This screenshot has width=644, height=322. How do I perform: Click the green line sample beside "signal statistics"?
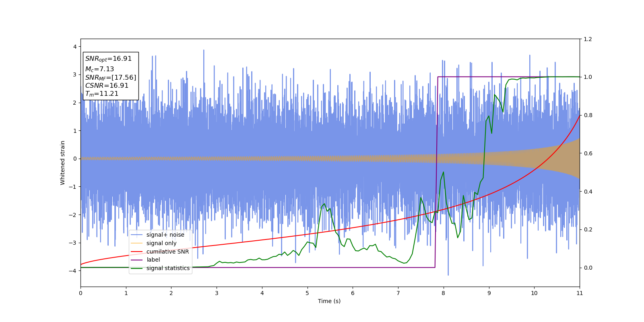click(x=137, y=268)
